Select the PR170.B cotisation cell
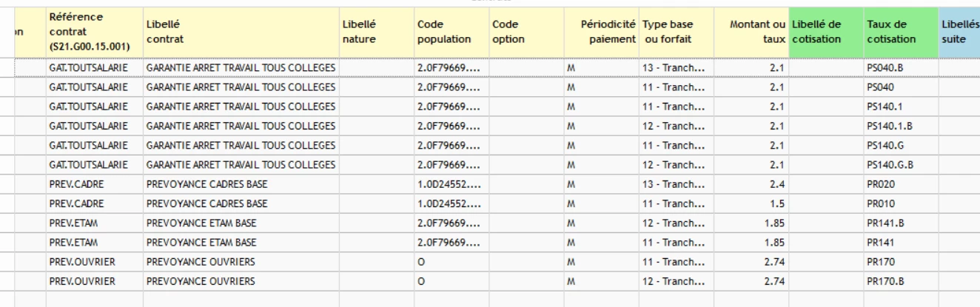Viewport: 980px width, 307px height. tap(900, 281)
